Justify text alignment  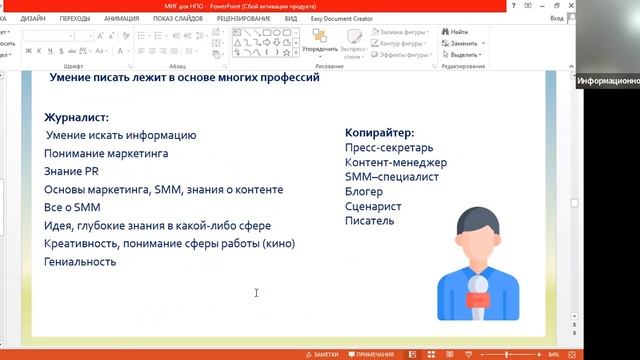(x=174, y=51)
